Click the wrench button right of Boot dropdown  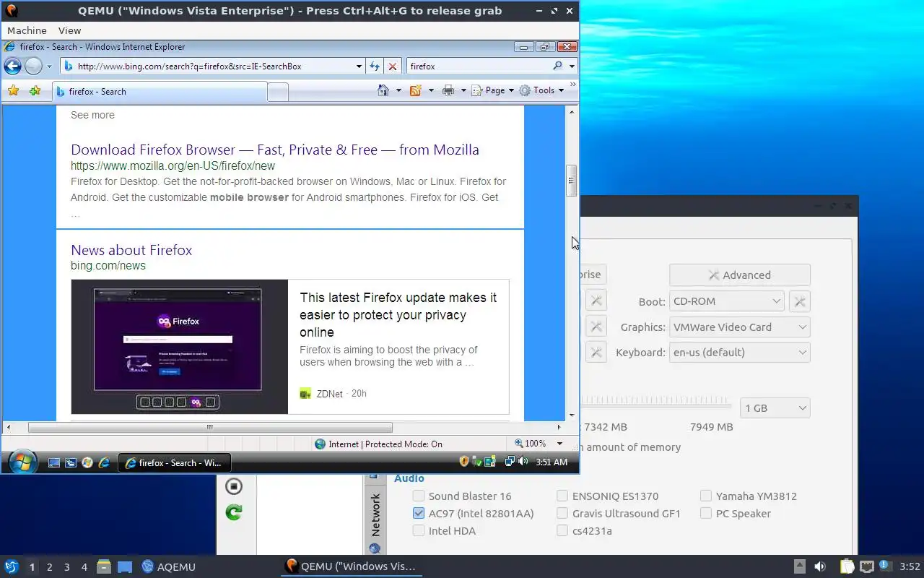coord(800,301)
